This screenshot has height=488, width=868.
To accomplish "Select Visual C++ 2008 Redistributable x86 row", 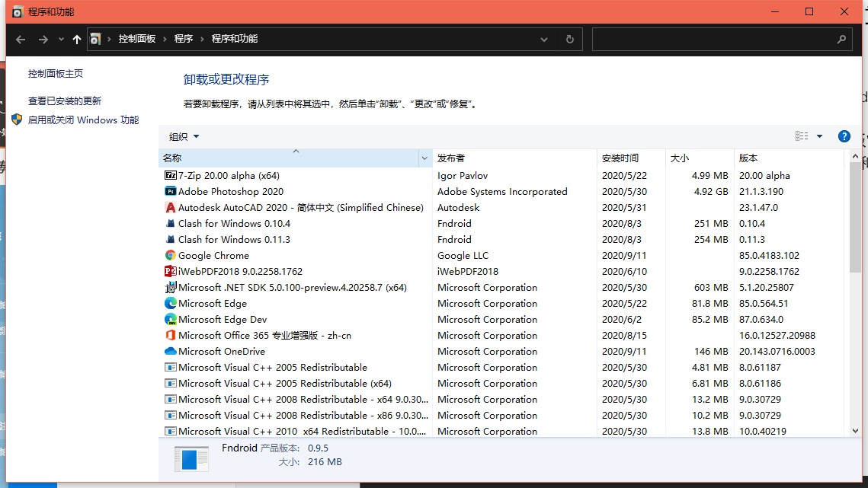I will pos(501,416).
